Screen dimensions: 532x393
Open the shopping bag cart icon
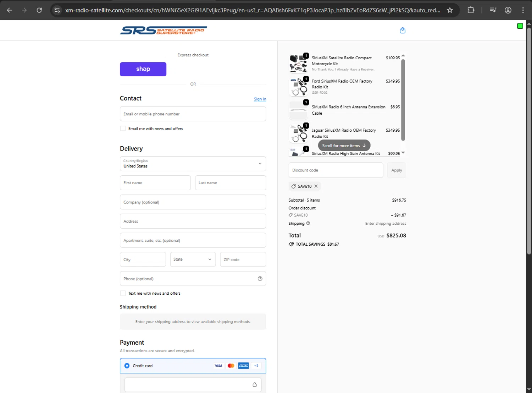point(403,31)
